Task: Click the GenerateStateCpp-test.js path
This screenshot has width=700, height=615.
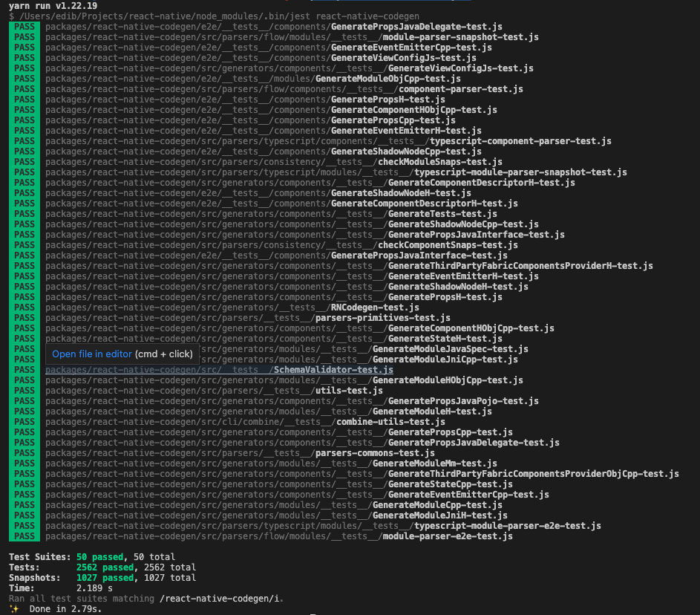Action: (x=279, y=484)
